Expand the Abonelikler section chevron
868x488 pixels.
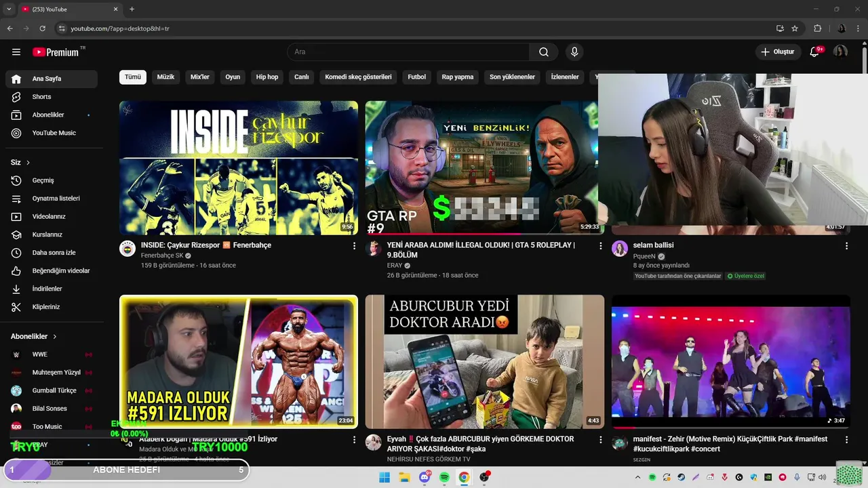pos(55,336)
